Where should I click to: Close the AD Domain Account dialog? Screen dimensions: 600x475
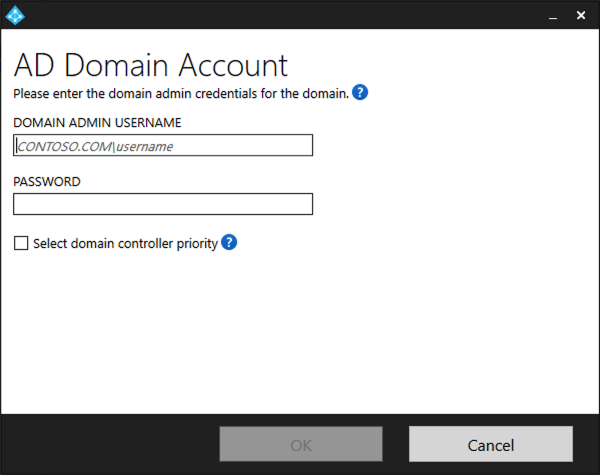coord(581,15)
